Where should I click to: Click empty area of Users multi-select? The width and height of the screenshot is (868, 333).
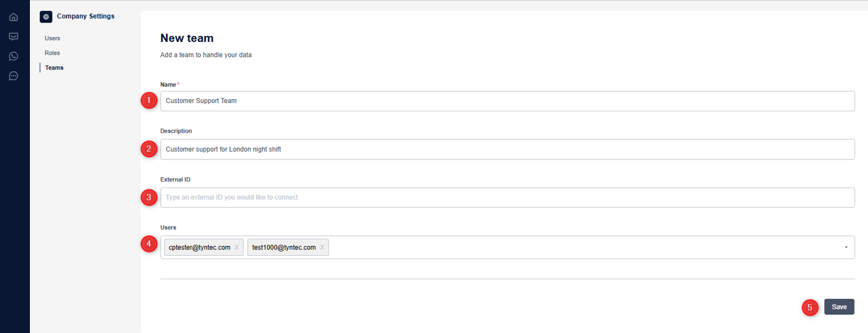(579, 247)
